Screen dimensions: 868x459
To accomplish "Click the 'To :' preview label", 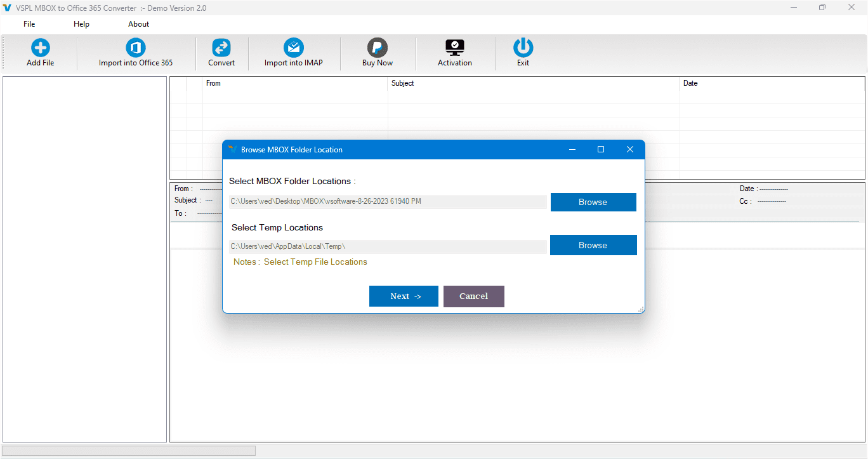I will coord(180,213).
